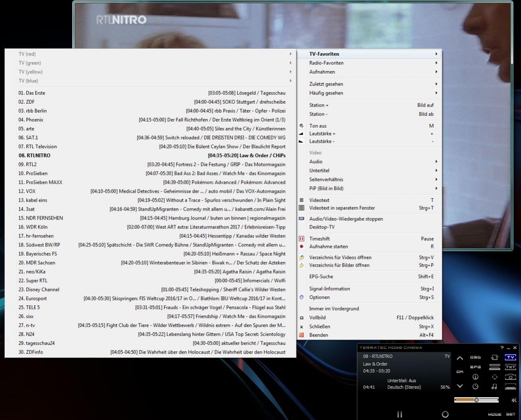Toggle Immer im Vordergrund option
The image size is (521, 420).
pos(369,309)
